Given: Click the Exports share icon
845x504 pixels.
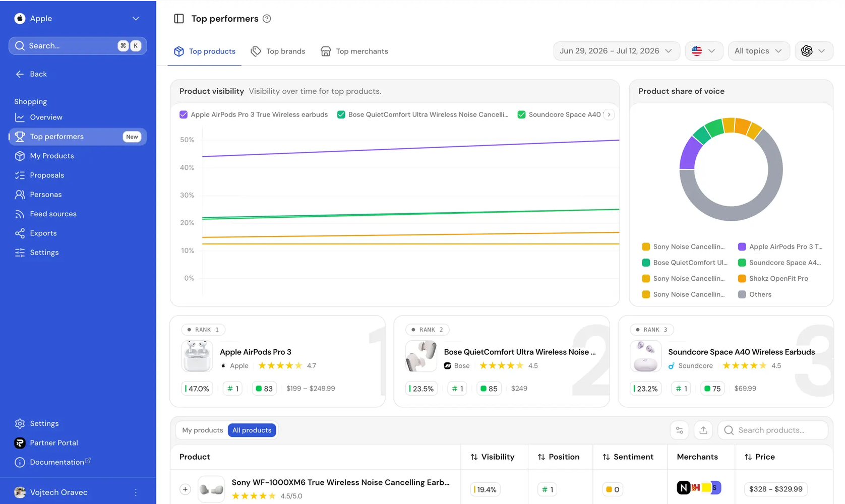Looking at the screenshot, I should 20,233.
